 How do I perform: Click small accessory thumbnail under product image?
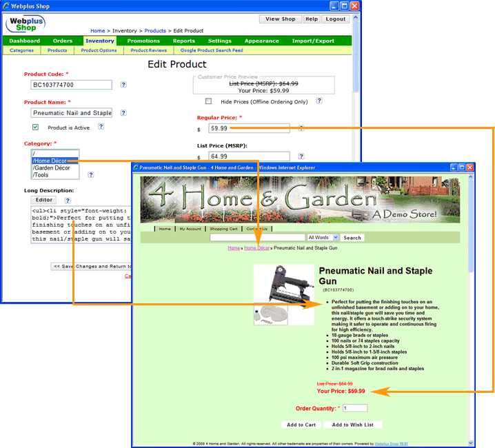[x=271, y=314]
